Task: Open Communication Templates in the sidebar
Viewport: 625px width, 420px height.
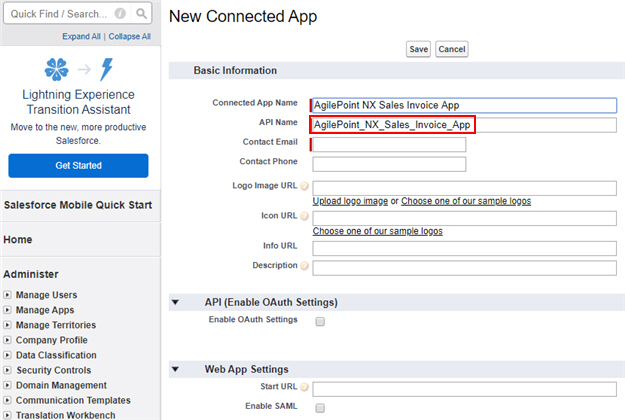Action: (x=73, y=400)
